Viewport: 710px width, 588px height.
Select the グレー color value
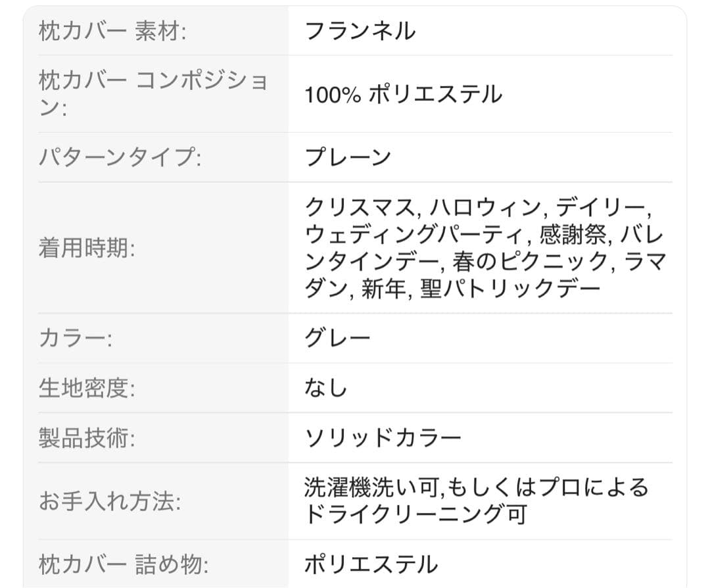point(337,339)
